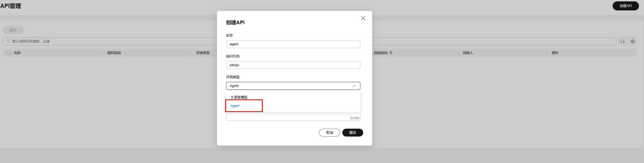Click the search magnifier icon
The width and height of the screenshot is (644, 163).
(8, 41)
